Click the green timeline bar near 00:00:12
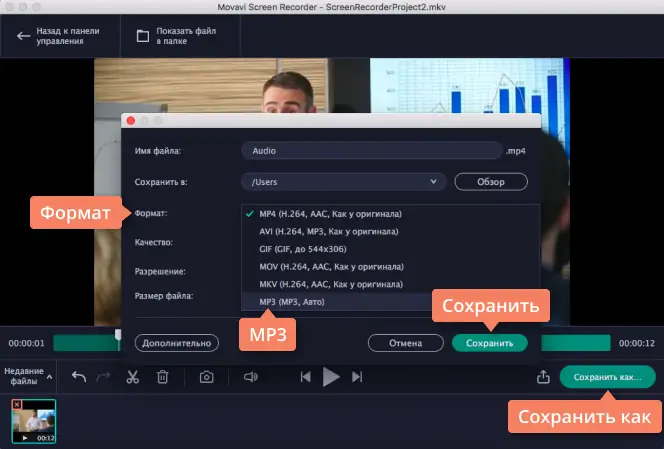The width and height of the screenshot is (664, 449). click(x=576, y=343)
